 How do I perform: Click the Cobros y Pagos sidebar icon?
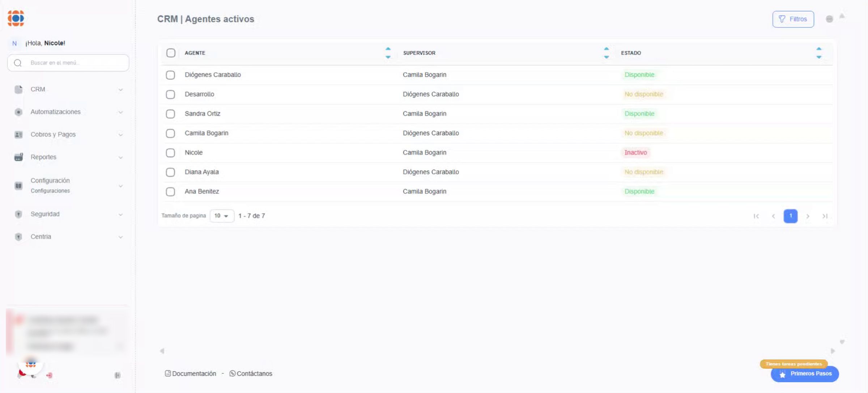click(x=18, y=135)
